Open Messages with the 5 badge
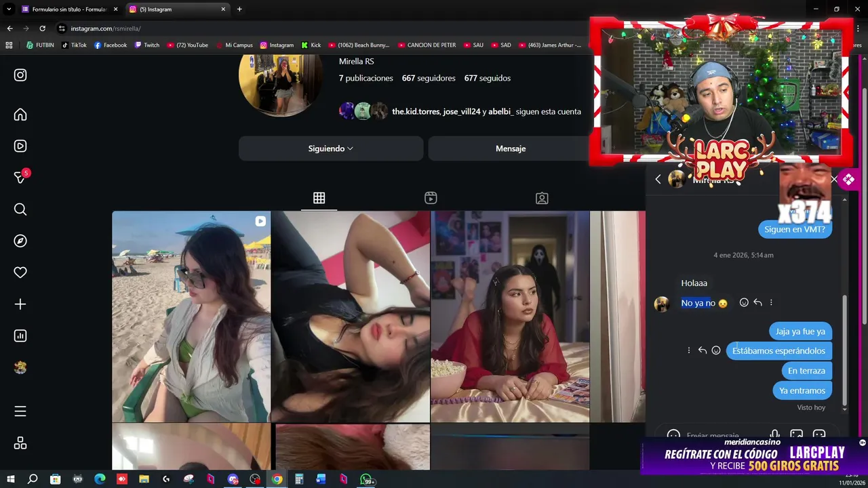868x488 pixels. 21,177
